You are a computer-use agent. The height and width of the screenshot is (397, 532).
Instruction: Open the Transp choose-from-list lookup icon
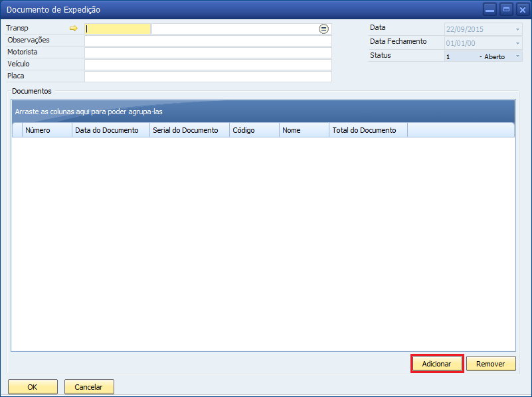(323, 29)
